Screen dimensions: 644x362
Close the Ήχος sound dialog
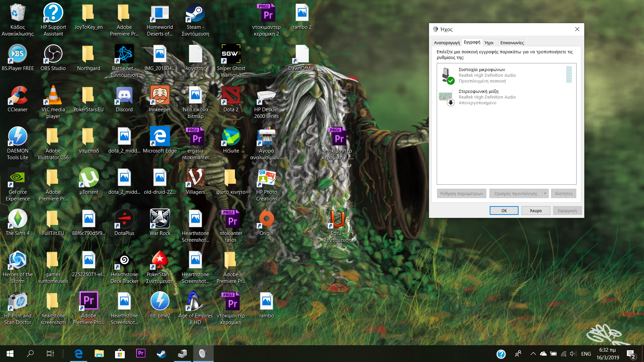[577, 29]
